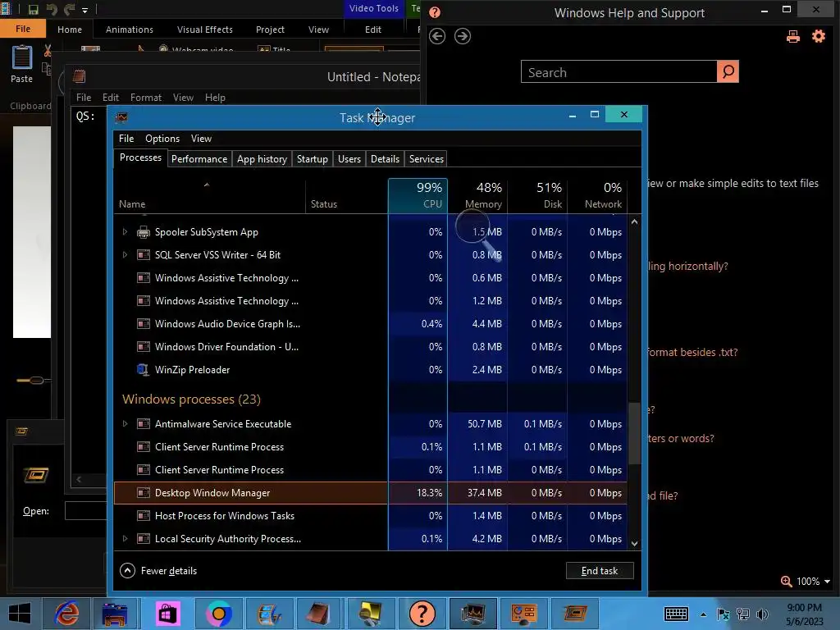840x630 pixels.
Task: Click the Spooler SubSystem App printer icon
Action: coord(143,232)
